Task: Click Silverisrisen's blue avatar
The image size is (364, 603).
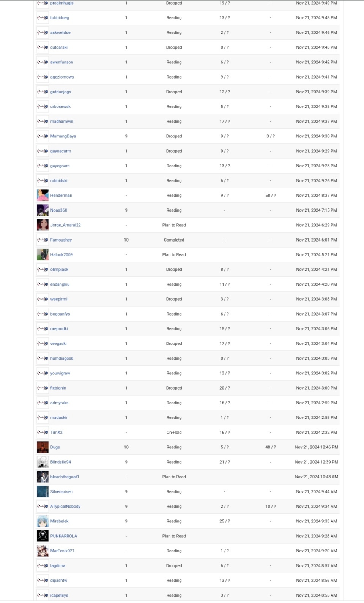Action: 43,492
